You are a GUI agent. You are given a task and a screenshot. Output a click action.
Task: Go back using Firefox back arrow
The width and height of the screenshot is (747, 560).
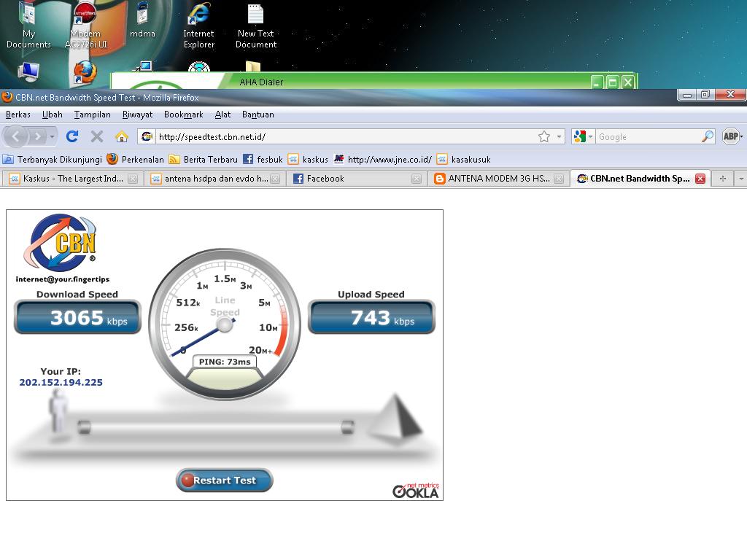[x=16, y=136]
